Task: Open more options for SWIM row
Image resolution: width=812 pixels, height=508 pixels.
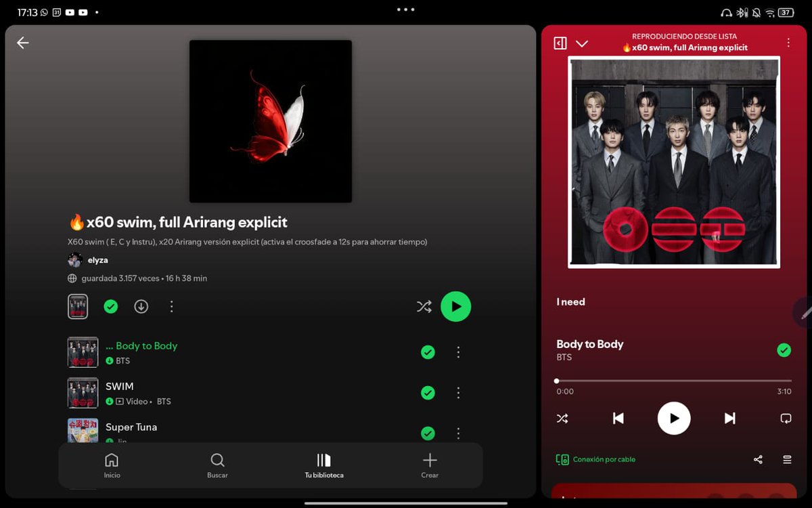Action: [458, 393]
